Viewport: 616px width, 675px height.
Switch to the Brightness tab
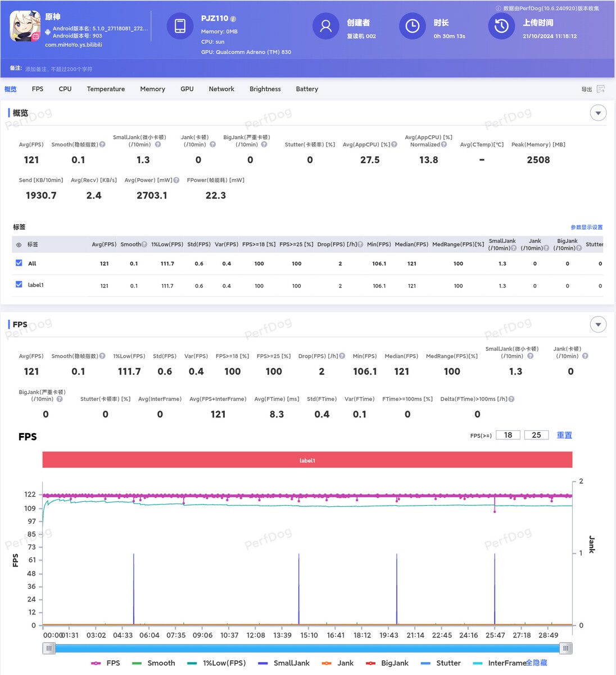click(265, 89)
